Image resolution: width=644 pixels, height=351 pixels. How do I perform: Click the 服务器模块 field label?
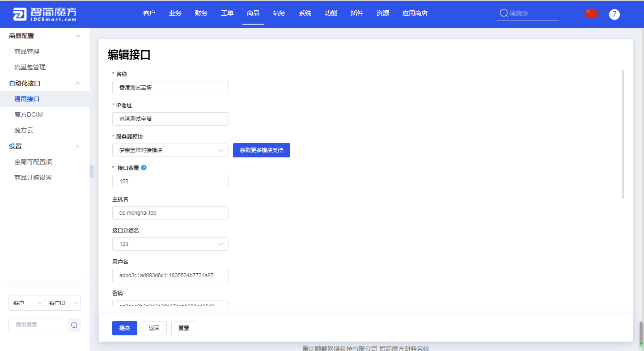129,136
